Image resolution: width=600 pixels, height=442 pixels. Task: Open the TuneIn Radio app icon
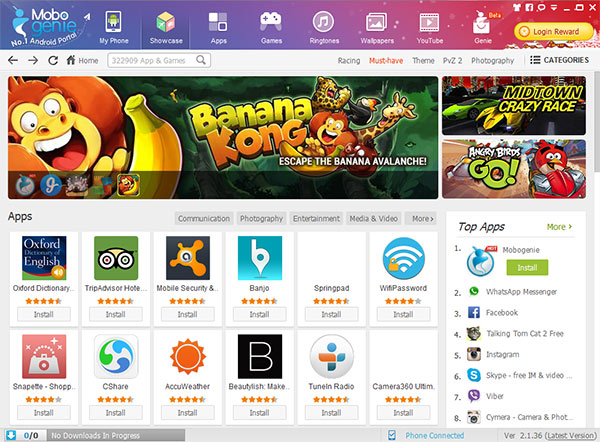point(332,356)
